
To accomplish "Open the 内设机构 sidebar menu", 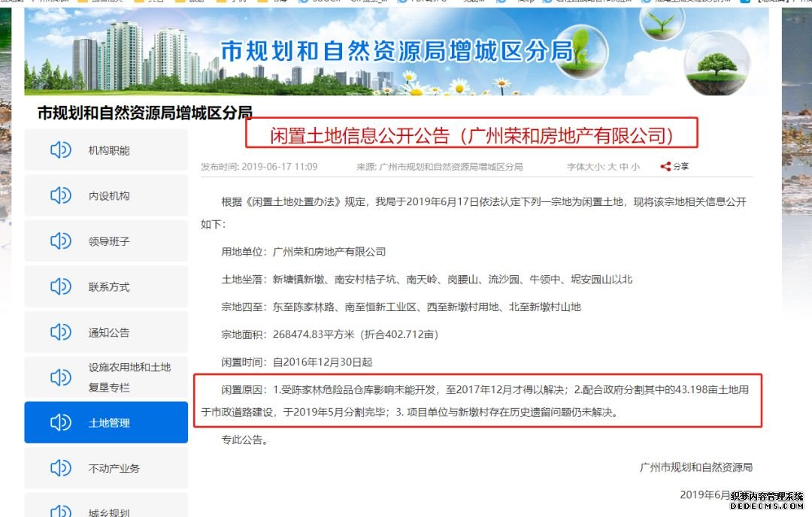I will (106, 195).
